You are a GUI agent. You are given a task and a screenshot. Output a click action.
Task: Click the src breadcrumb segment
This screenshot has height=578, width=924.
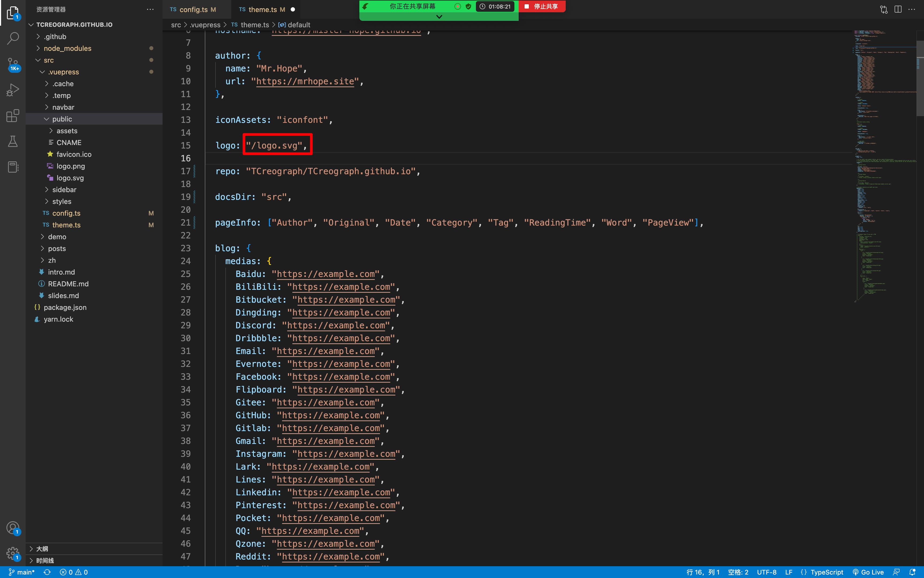coord(176,25)
